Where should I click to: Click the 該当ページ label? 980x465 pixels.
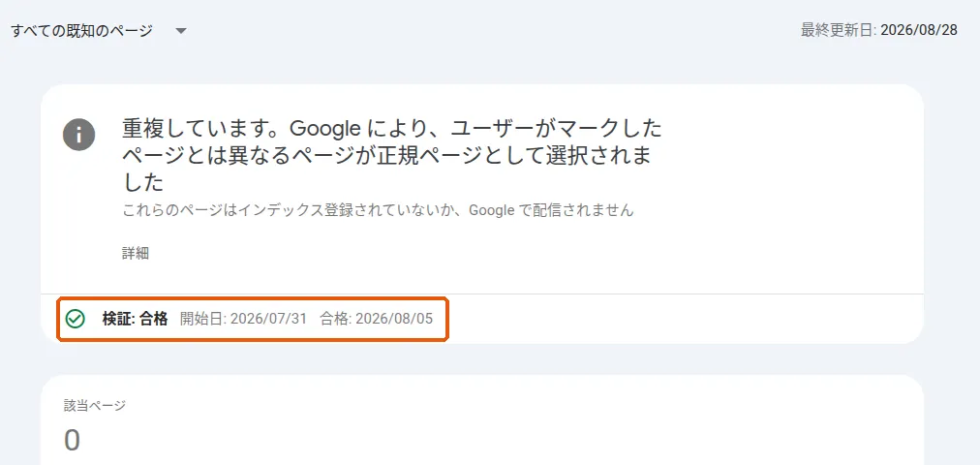pyautogui.click(x=95, y=405)
